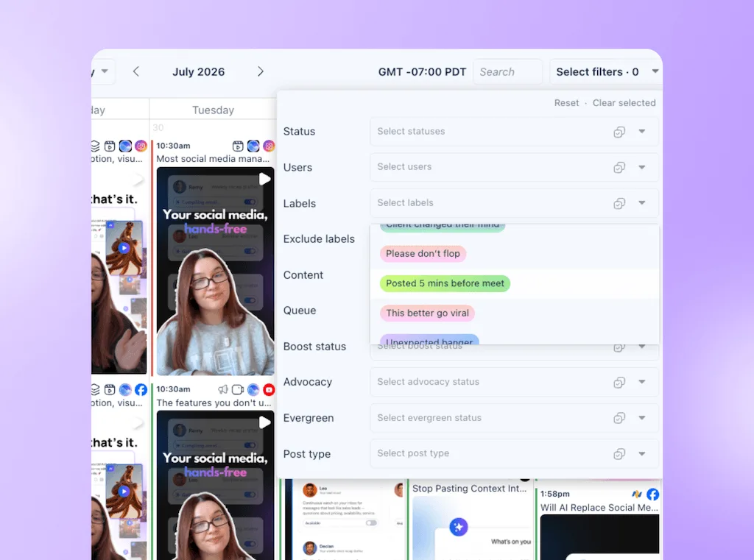Click profile avatar on The features post
Viewport: 754px width, 560px height.
pyautogui.click(x=253, y=389)
